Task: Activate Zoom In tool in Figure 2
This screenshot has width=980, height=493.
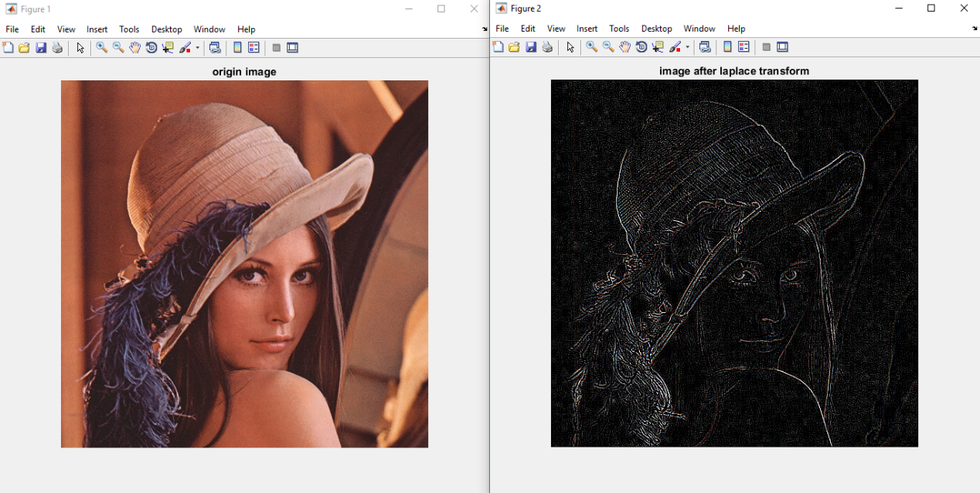Action: coord(591,47)
